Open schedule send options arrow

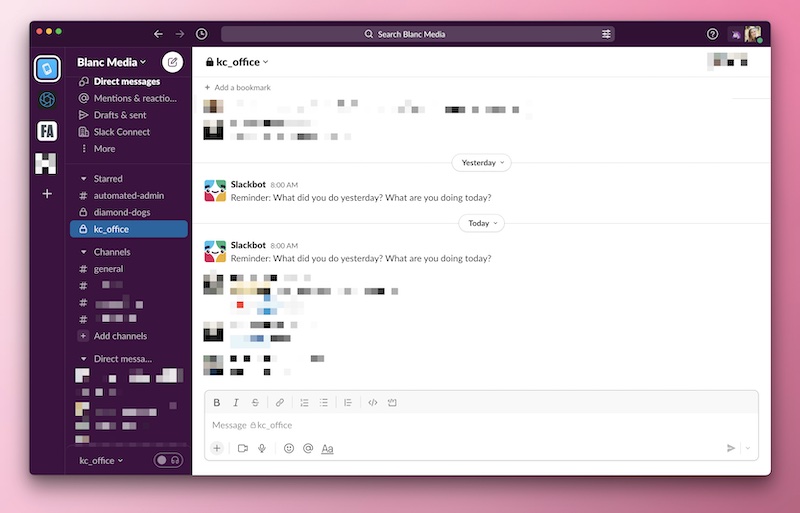(748, 448)
